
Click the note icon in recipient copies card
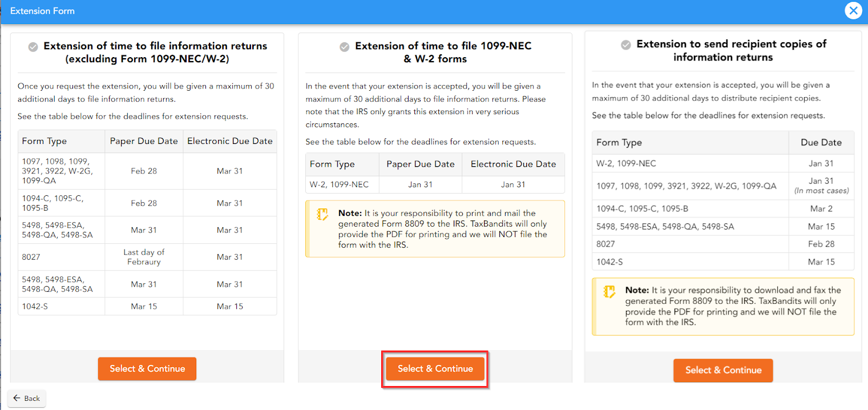coord(609,292)
